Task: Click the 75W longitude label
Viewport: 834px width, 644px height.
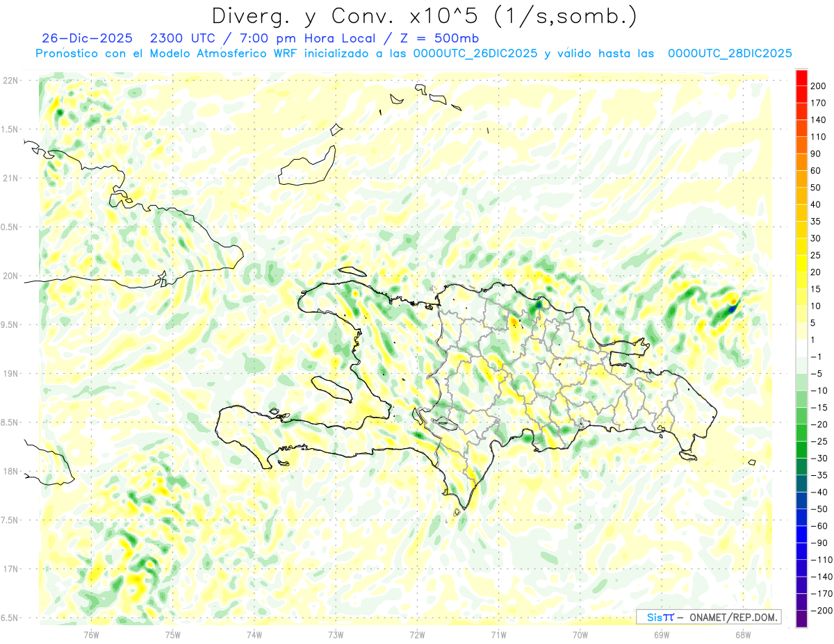Action: coord(173,634)
